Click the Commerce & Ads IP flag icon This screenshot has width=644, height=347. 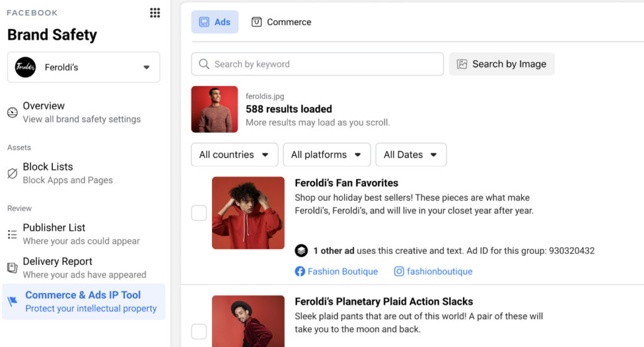click(13, 301)
